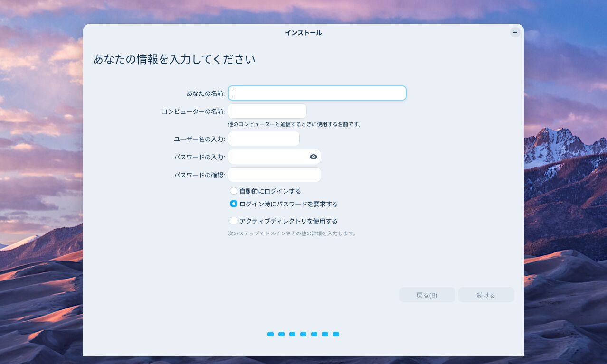Select the ユーザー名の入力 field
The image size is (607, 364).
coord(264,139)
